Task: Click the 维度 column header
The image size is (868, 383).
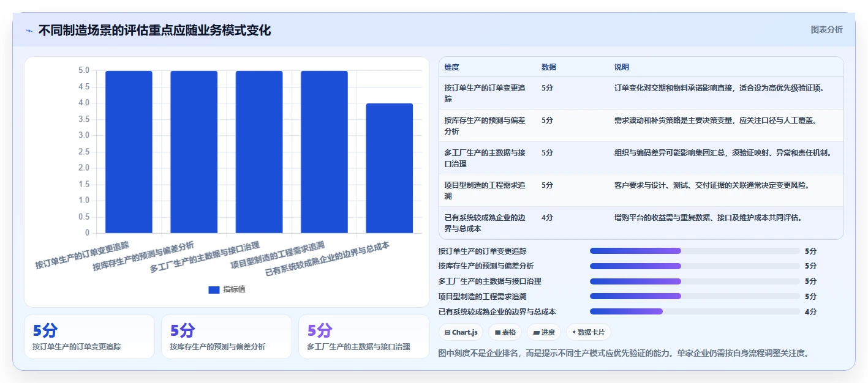Action: [x=452, y=67]
